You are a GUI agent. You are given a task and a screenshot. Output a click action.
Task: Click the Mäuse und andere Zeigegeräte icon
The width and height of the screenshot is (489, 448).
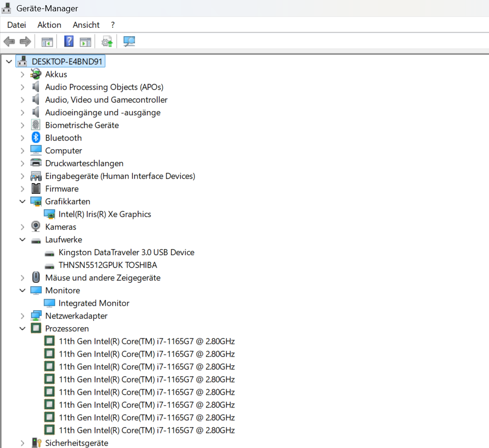[36, 277]
